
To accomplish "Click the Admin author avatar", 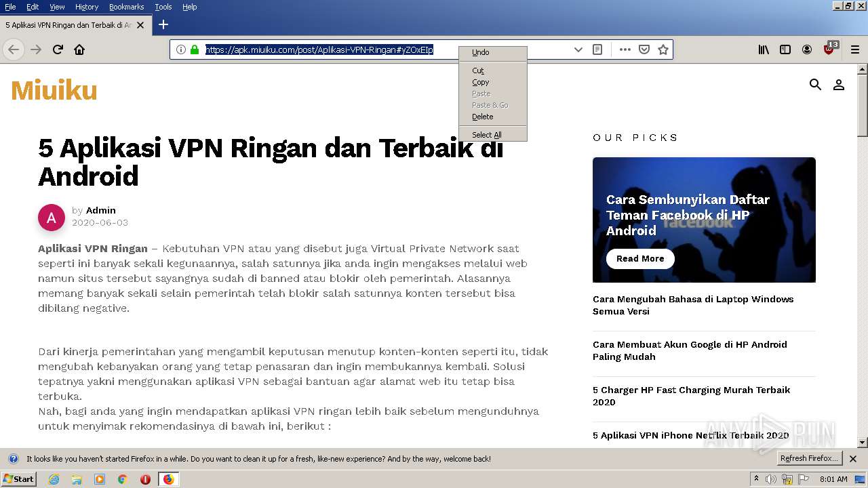I will tap(52, 218).
